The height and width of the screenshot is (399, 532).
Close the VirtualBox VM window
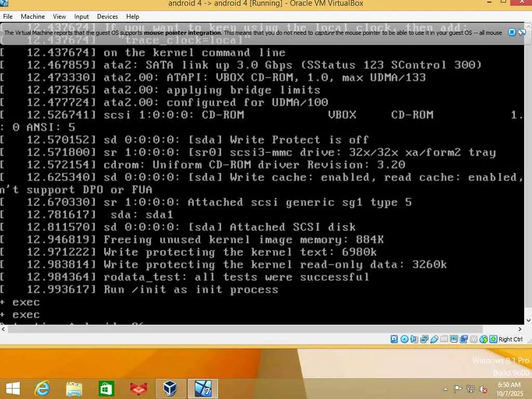point(522,3)
